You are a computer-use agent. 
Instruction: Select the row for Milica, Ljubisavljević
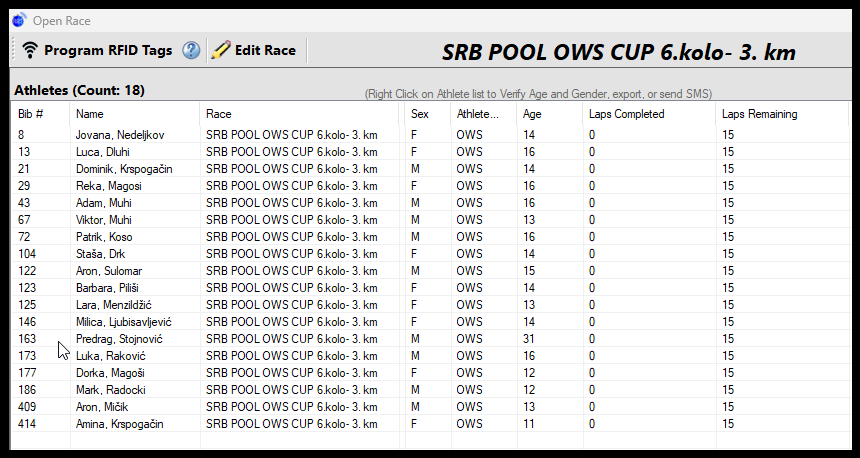pos(431,322)
